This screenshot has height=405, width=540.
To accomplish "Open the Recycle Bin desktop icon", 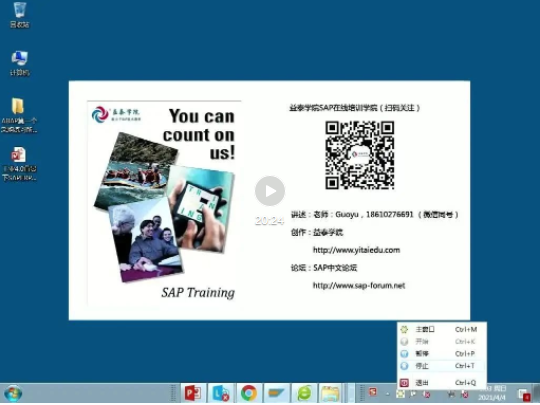I will (x=19, y=15).
